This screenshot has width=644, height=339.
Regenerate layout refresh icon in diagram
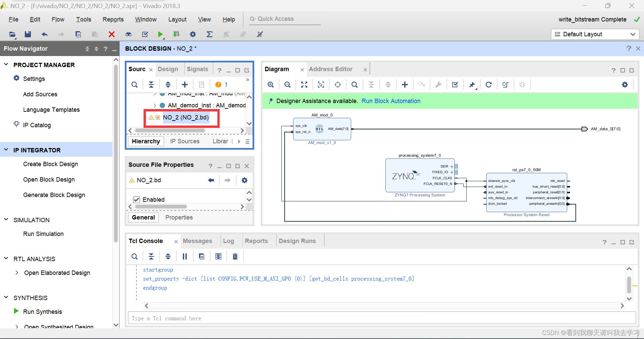[489, 85]
